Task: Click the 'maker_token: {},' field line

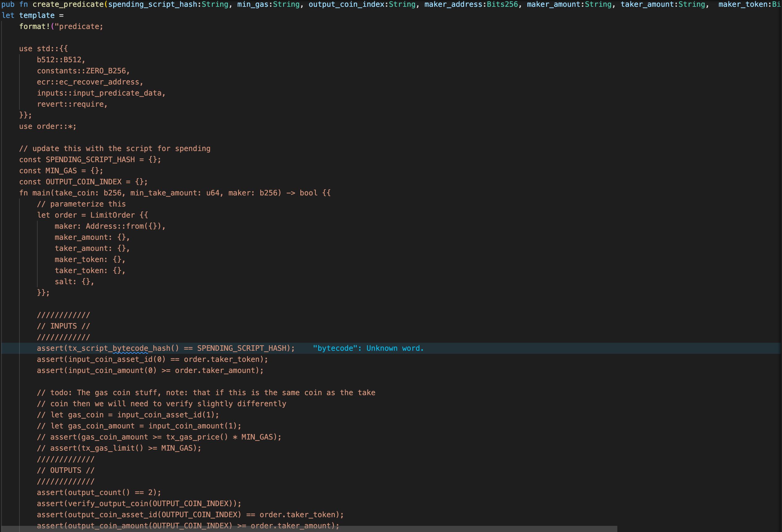Action: point(90,260)
